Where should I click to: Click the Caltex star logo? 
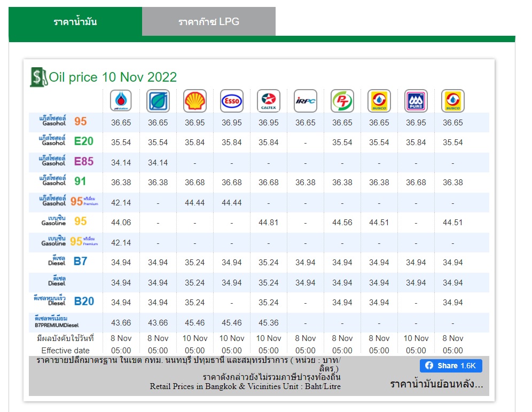tap(268, 101)
